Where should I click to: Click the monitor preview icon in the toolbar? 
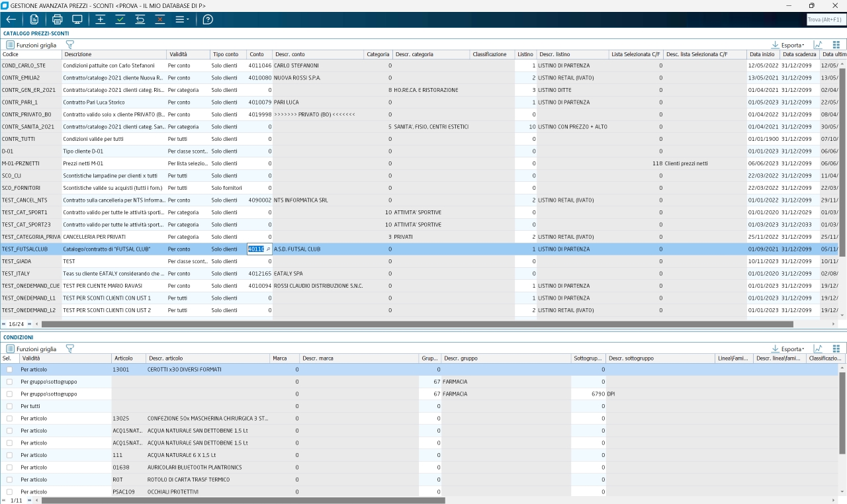pyautogui.click(x=77, y=20)
